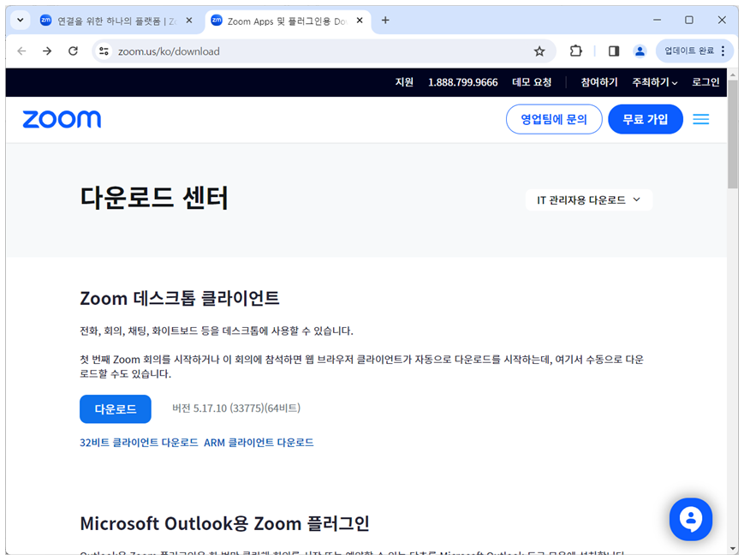Screen dimensions: 744x560
Task: Go forward with the browser forward arrow
Action: (x=47, y=51)
